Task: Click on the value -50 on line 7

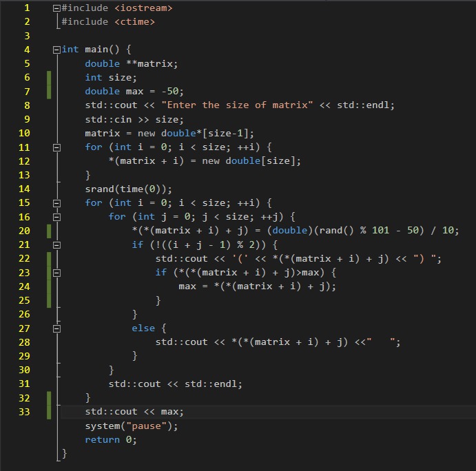Action: pyautogui.click(x=170, y=92)
